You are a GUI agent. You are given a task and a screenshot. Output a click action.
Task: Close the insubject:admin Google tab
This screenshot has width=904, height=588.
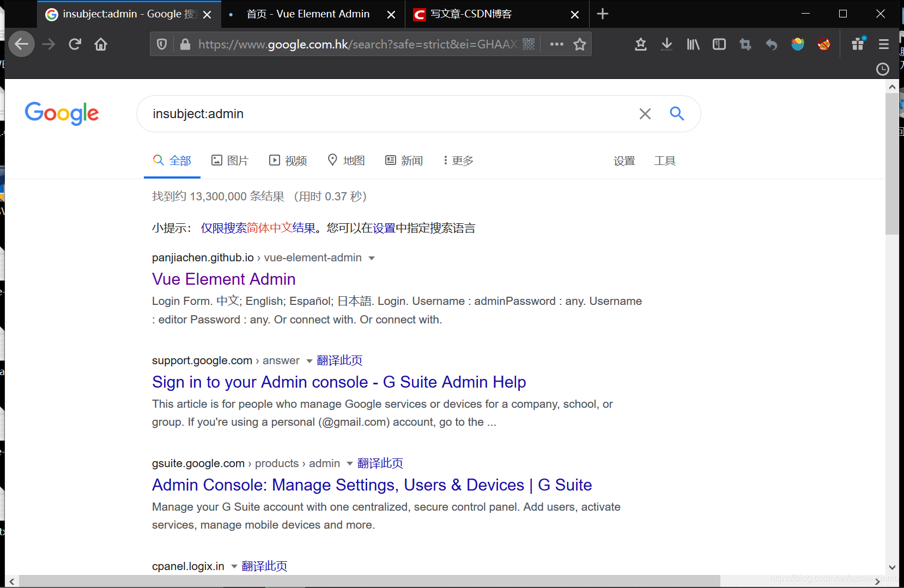(x=207, y=15)
